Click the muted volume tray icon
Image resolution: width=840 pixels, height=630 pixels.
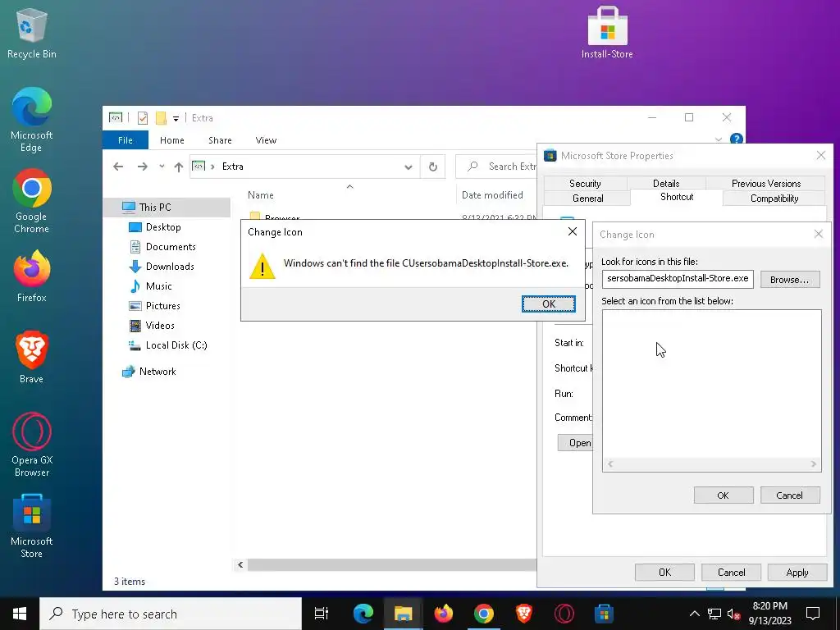click(x=734, y=614)
